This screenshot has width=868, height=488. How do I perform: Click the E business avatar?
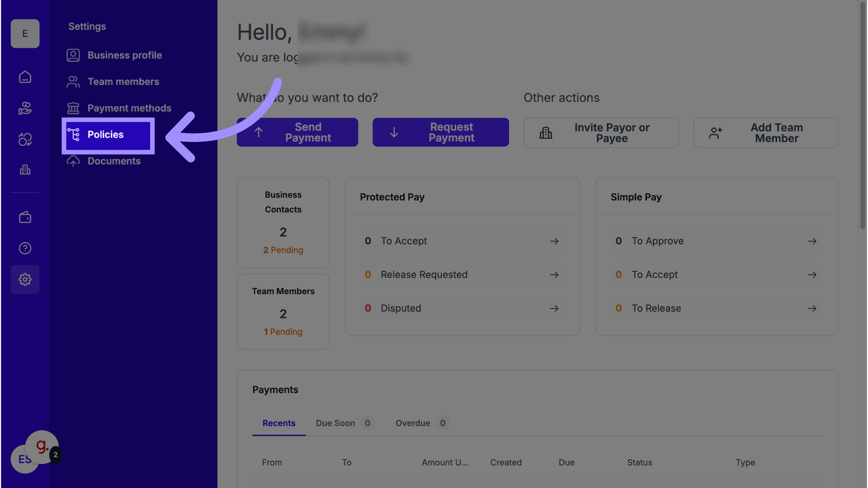25,34
